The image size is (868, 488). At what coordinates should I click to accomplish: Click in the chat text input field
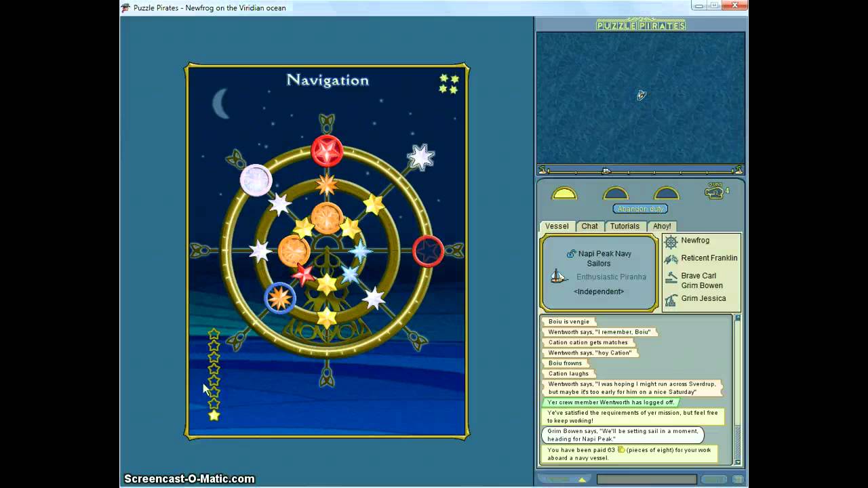point(646,479)
